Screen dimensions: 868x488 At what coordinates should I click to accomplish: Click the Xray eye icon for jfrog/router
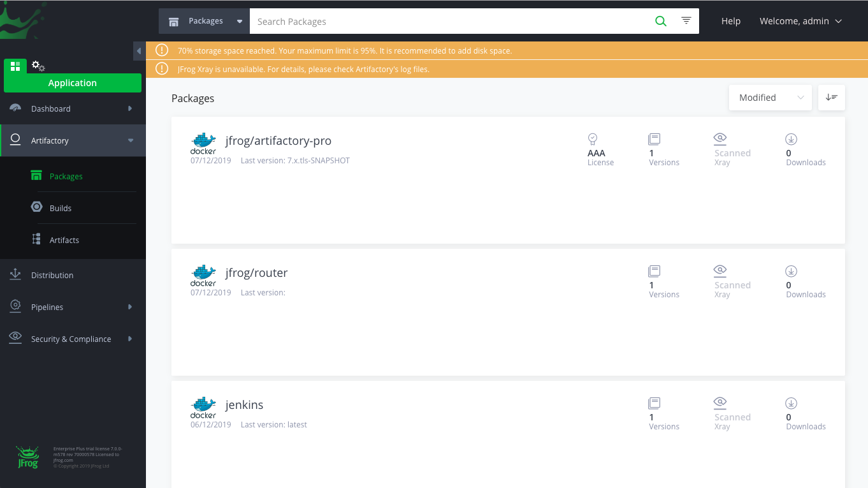point(720,270)
